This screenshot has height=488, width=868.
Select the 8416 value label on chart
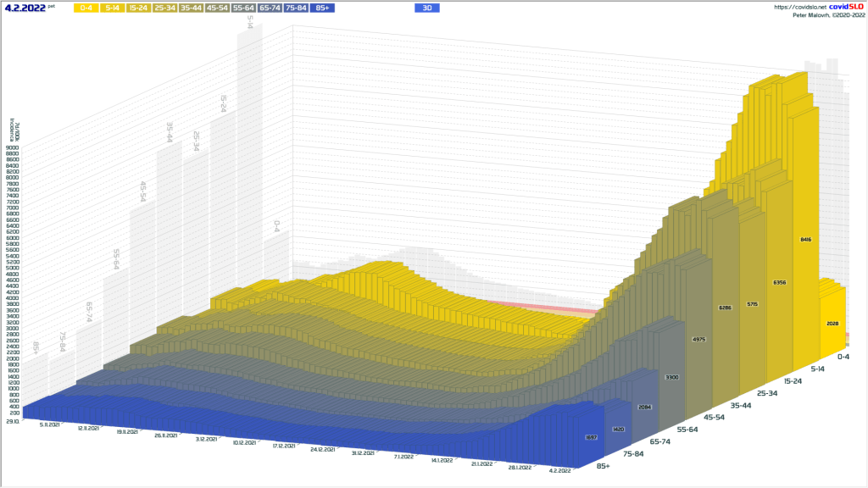click(805, 241)
